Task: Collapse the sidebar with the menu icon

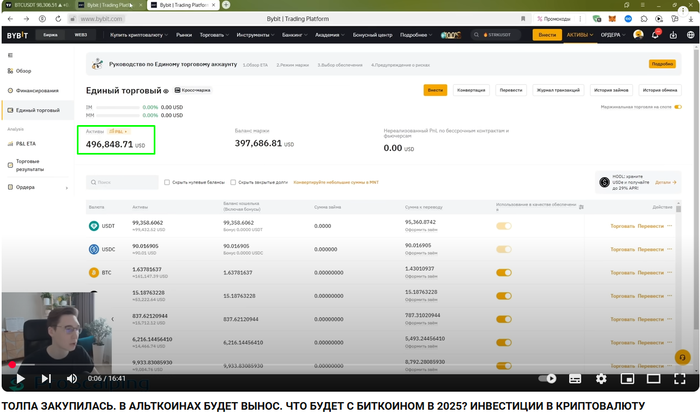Action: click(10, 55)
